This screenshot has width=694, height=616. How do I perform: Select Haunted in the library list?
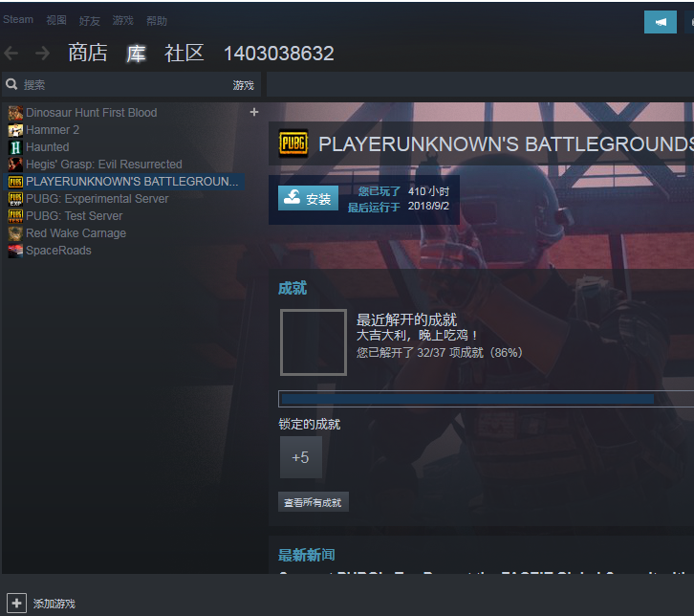pyautogui.click(x=48, y=147)
